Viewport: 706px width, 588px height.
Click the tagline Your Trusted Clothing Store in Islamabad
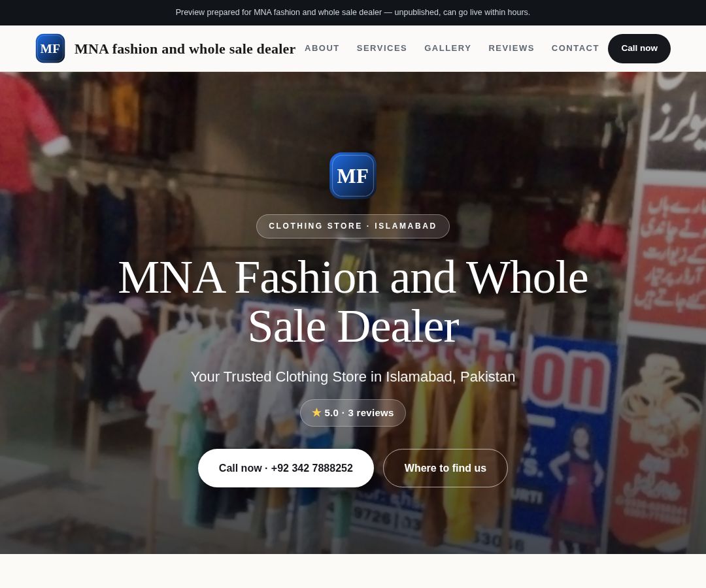[352, 376]
